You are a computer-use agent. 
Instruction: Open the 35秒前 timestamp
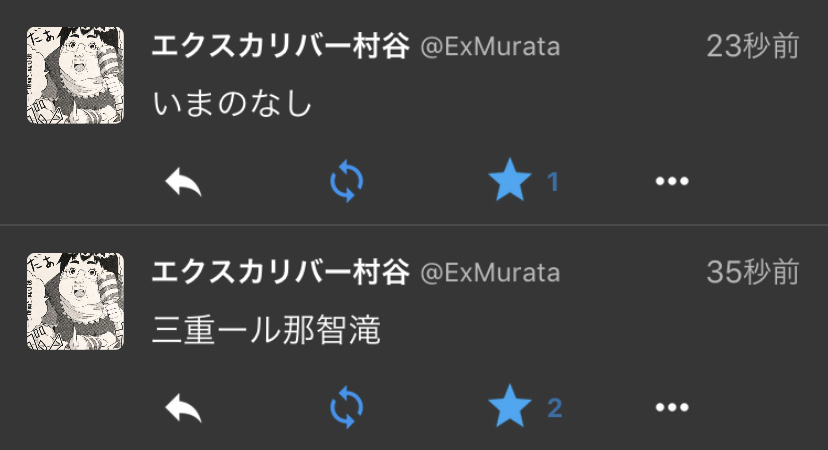(x=753, y=272)
